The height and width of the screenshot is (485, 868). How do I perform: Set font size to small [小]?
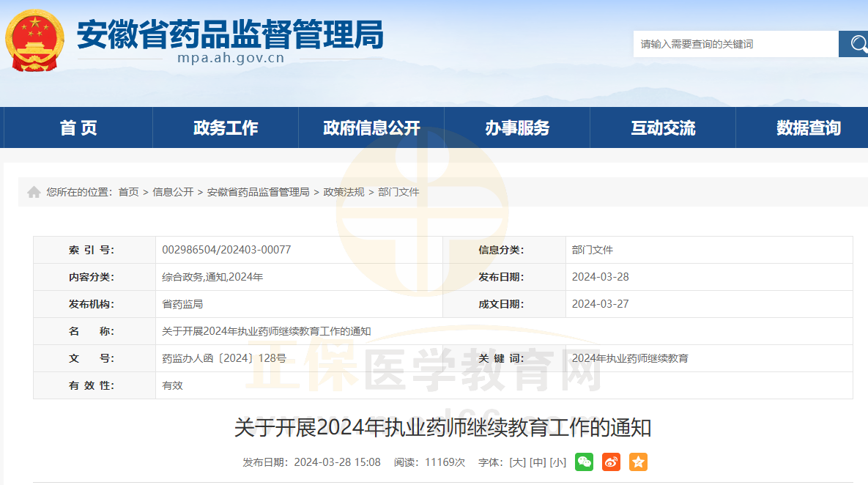click(558, 462)
